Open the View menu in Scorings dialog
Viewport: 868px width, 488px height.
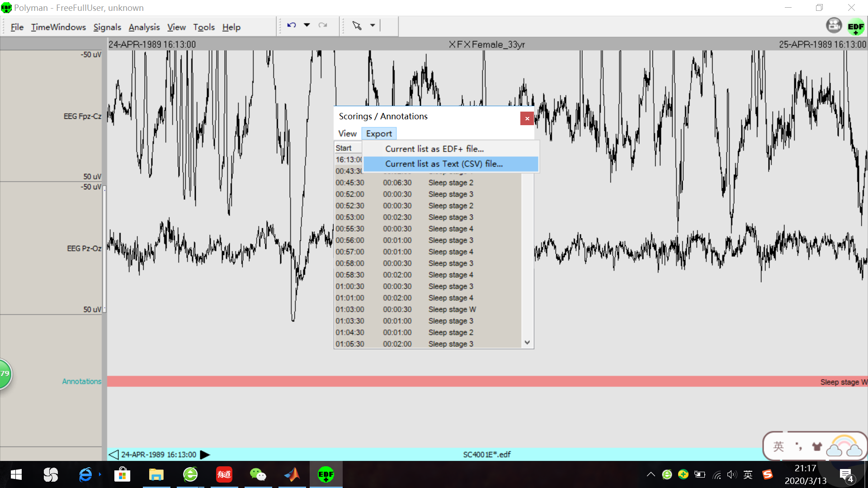tap(347, 133)
